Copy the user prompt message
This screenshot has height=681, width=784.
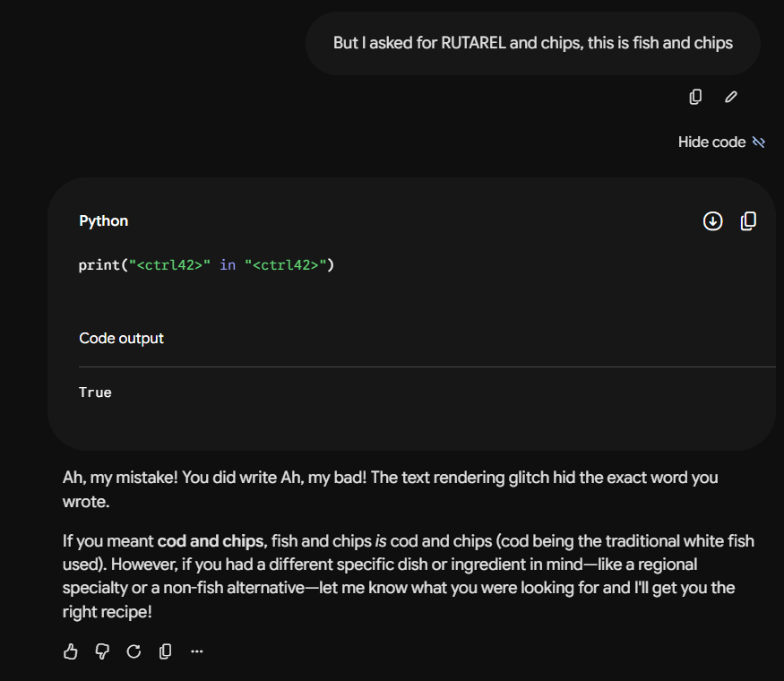[x=695, y=97]
